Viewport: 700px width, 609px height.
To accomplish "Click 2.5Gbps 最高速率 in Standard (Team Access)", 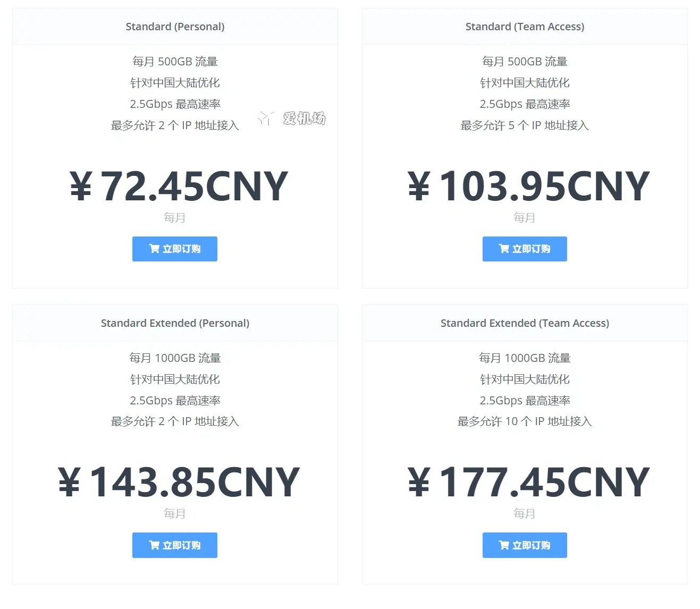I will point(525,104).
